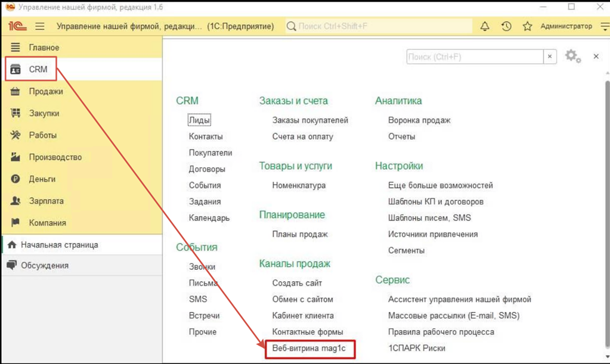Open Заказы покупателей
The image size is (610, 364).
(x=310, y=120)
